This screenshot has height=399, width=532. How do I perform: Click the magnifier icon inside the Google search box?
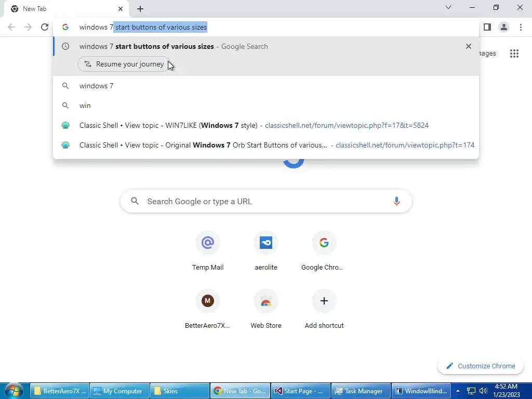click(135, 201)
